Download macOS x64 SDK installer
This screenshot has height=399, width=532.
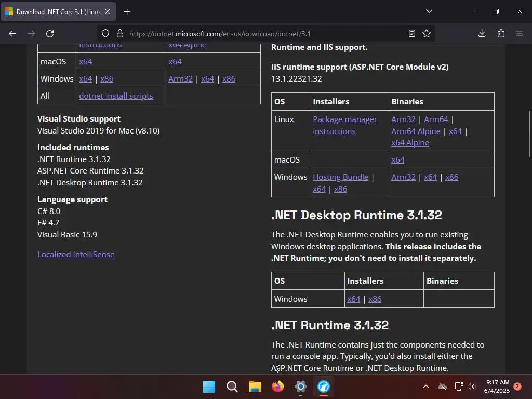pos(86,62)
